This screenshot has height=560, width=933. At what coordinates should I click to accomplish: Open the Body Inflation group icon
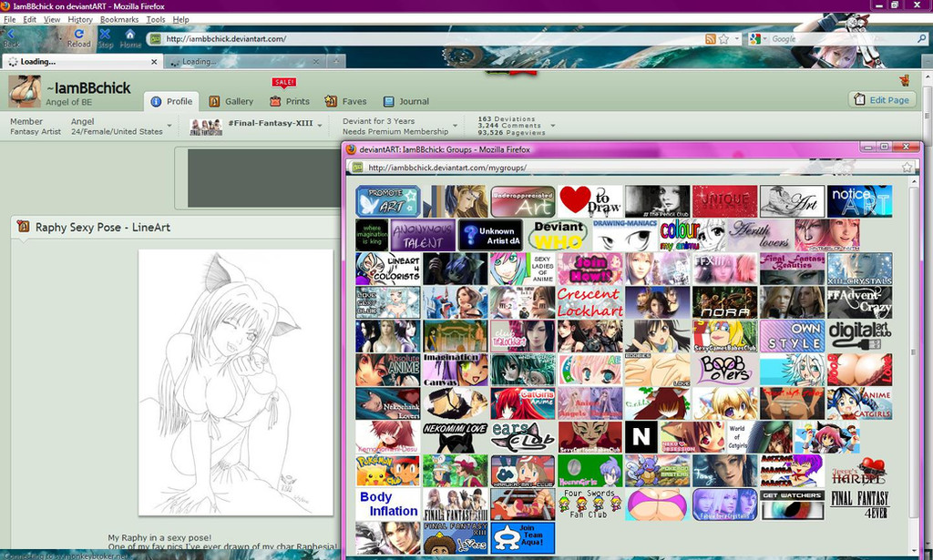tap(388, 504)
